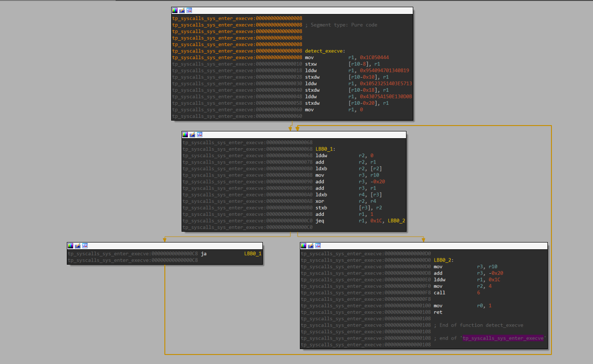Click pencil edit icon on ja node
The image size is (593, 364).
(x=78, y=246)
